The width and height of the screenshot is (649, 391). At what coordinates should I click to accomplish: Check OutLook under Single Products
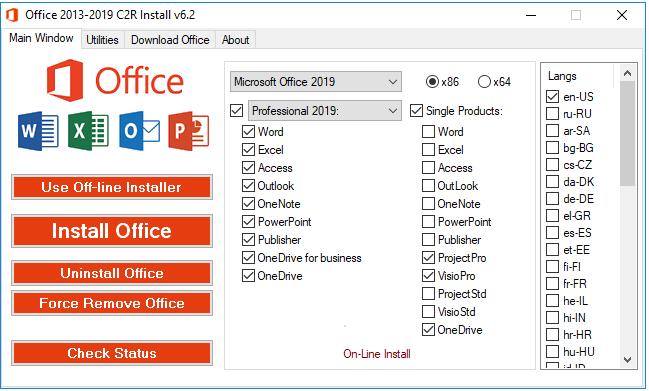click(428, 186)
